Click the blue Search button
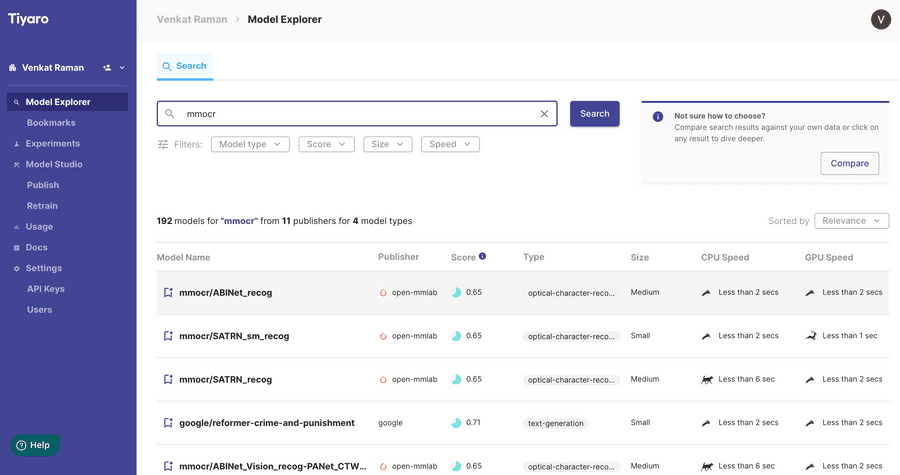This screenshot has height=475, width=900. [595, 114]
